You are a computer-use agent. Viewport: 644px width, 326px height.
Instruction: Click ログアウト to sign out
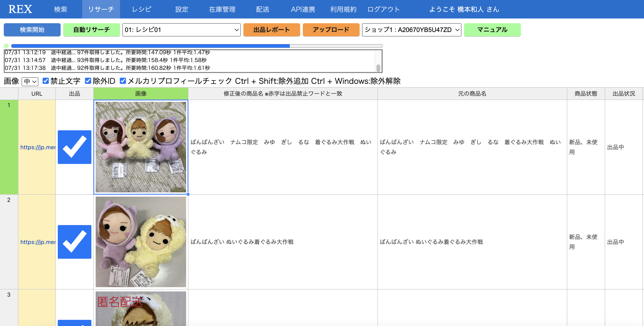384,9
